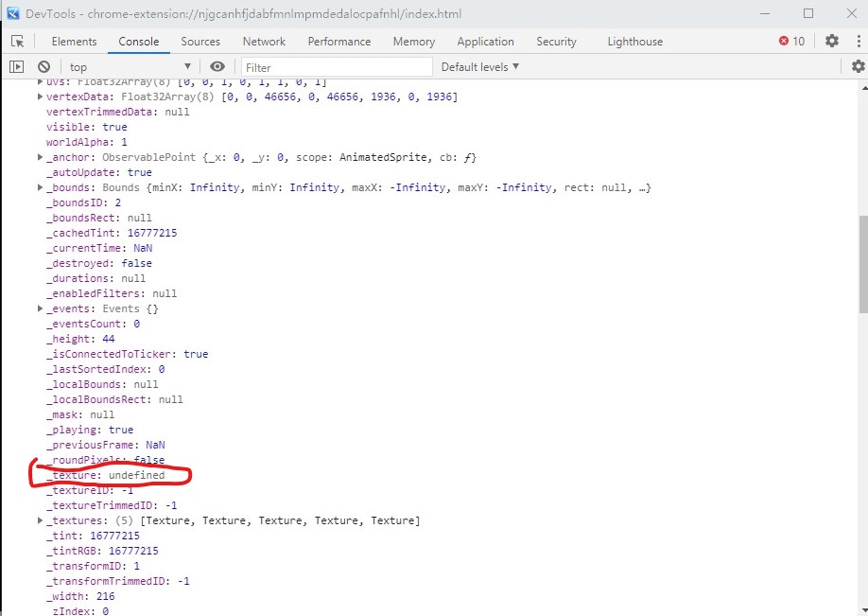Open console settings gear on filter bar

pos(858,66)
